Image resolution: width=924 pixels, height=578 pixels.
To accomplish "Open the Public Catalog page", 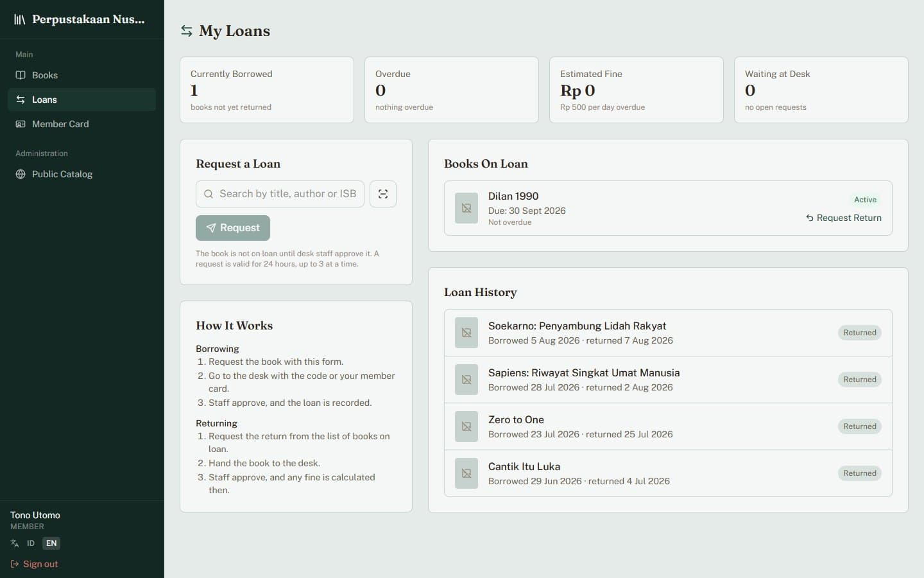I will click(81, 174).
